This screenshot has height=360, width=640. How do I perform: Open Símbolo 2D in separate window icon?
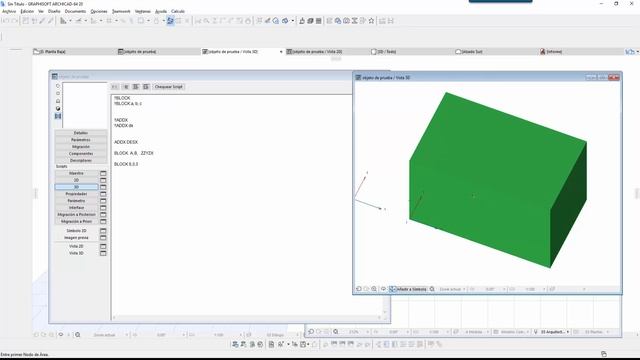[x=103, y=231]
